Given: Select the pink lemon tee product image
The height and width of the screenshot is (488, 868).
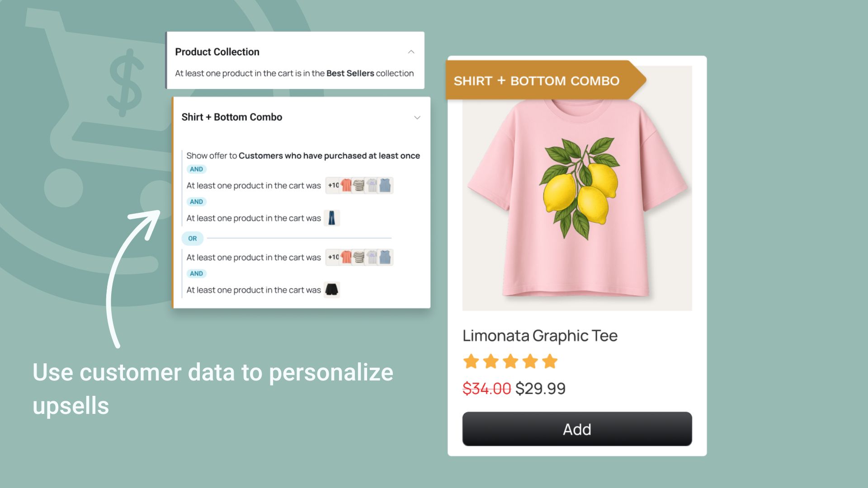Looking at the screenshot, I should click(577, 188).
